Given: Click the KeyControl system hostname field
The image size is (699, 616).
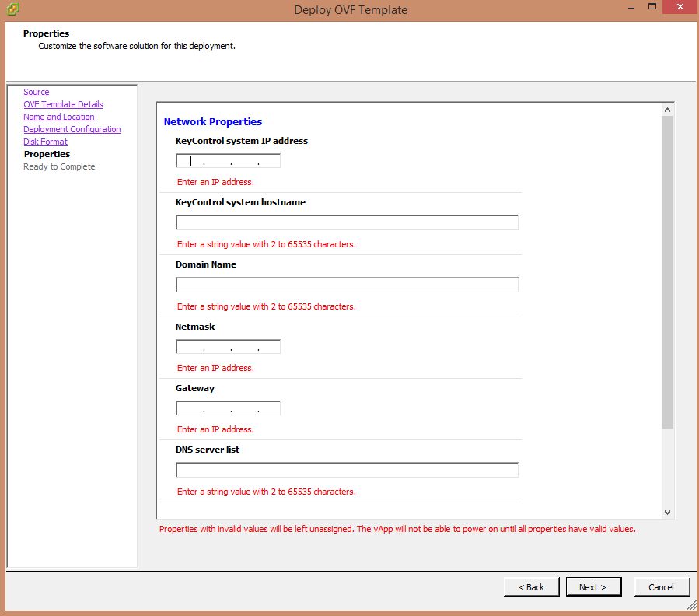Looking at the screenshot, I should [347, 222].
